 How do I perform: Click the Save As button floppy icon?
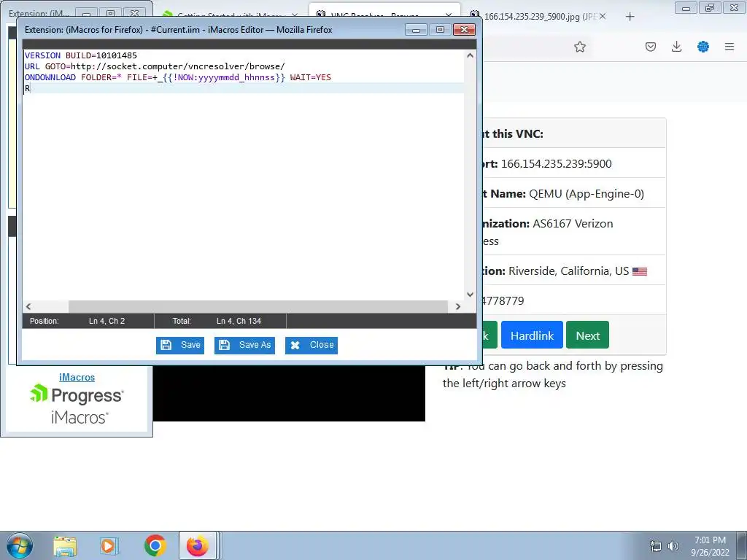pyautogui.click(x=225, y=345)
